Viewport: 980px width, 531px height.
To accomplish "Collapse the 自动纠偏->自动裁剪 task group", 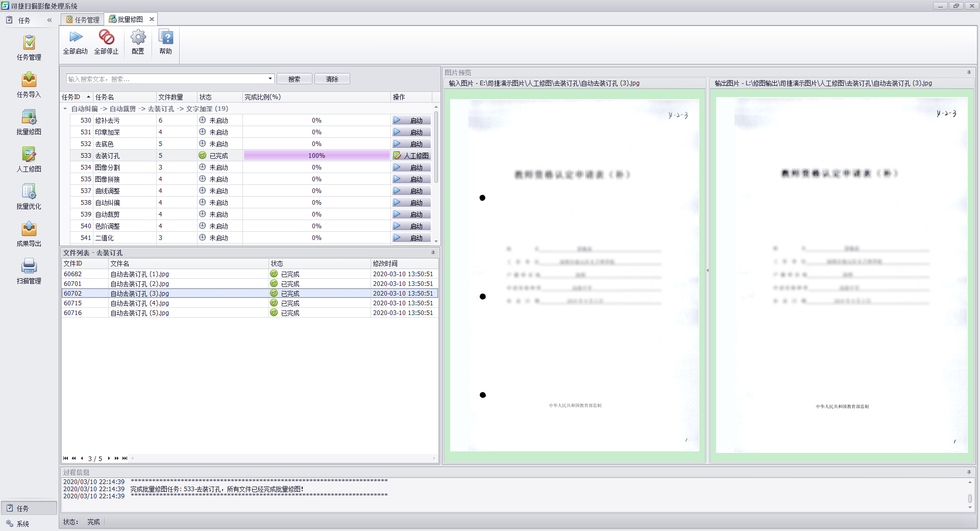I will (65, 109).
